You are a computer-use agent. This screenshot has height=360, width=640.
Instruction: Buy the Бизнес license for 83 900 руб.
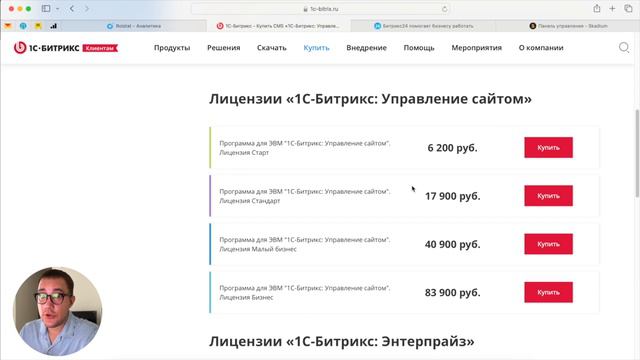548,292
